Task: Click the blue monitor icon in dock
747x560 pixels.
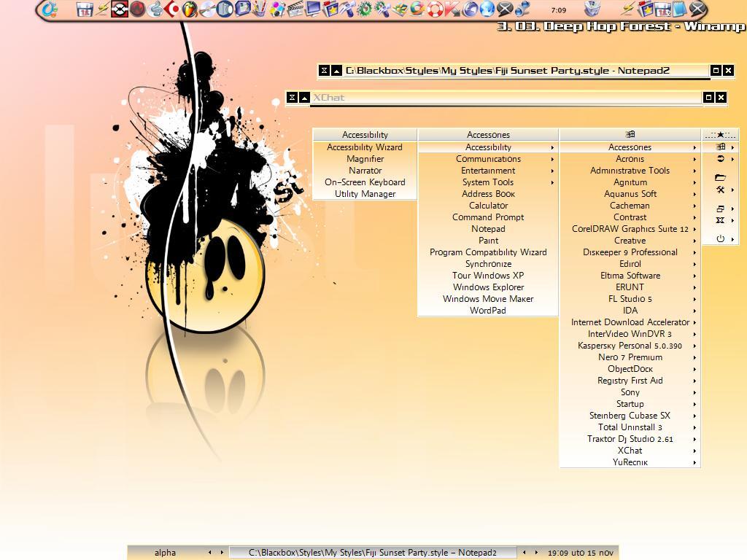Action: [x=314, y=9]
